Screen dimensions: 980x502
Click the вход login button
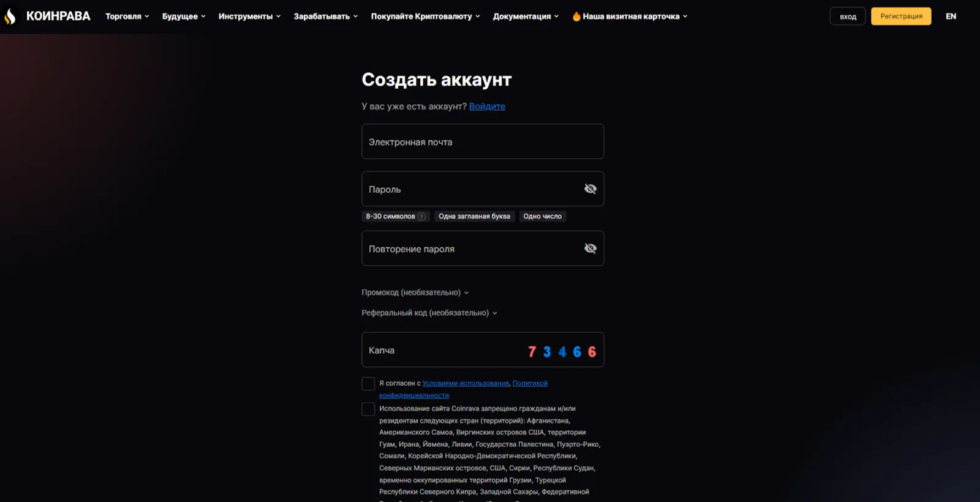[x=848, y=17]
